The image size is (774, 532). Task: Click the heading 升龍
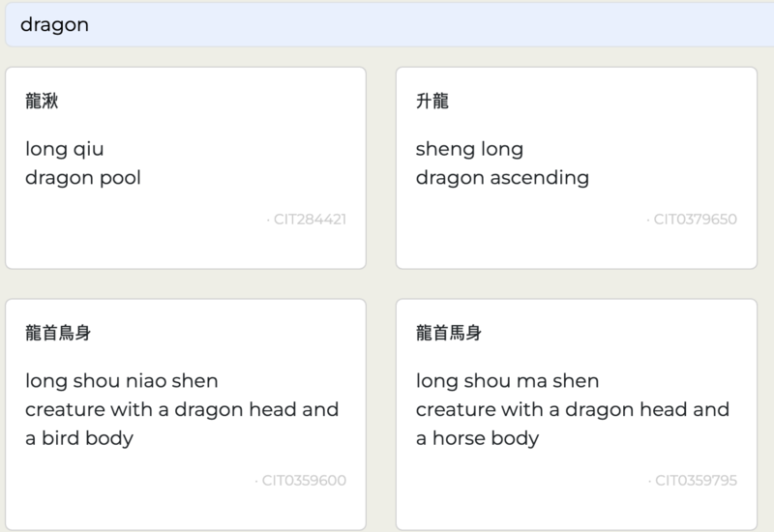pos(432,102)
